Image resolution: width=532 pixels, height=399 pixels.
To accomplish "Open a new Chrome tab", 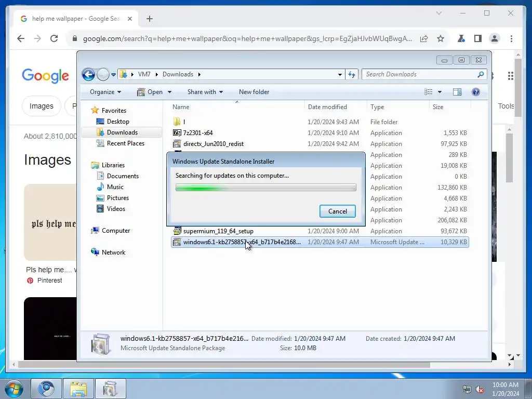I will point(150,19).
